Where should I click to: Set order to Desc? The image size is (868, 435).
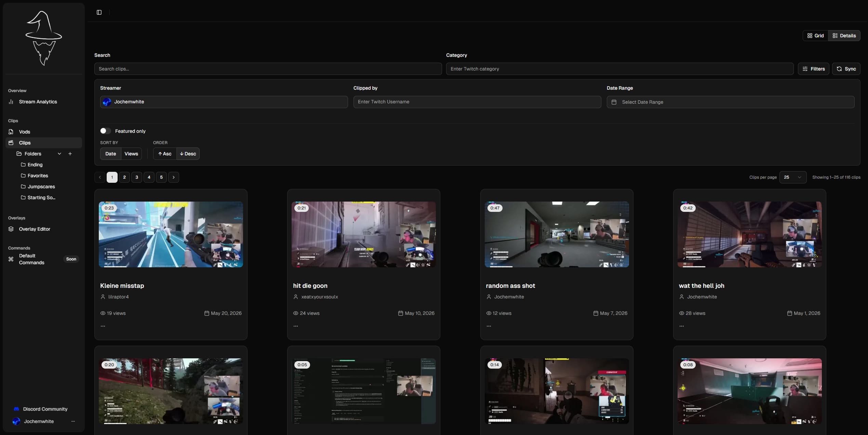click(x=188, y=154)
